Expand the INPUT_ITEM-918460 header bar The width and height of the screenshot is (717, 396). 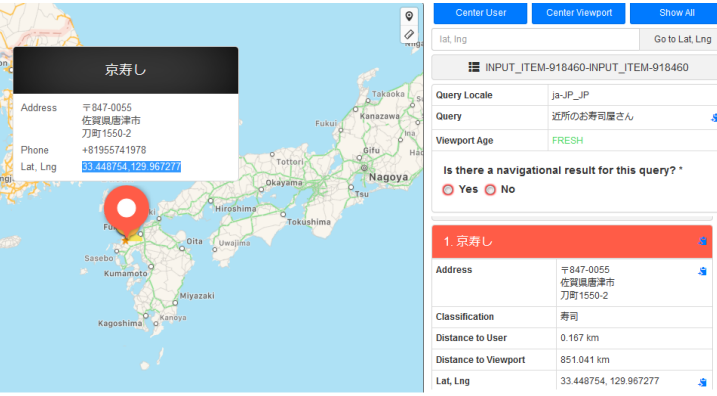[574, 67]
